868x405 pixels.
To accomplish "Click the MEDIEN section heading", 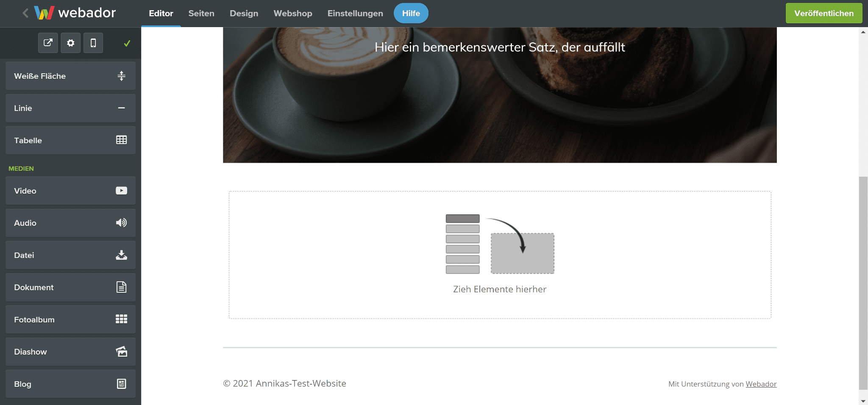I will (x=21, y=169).
